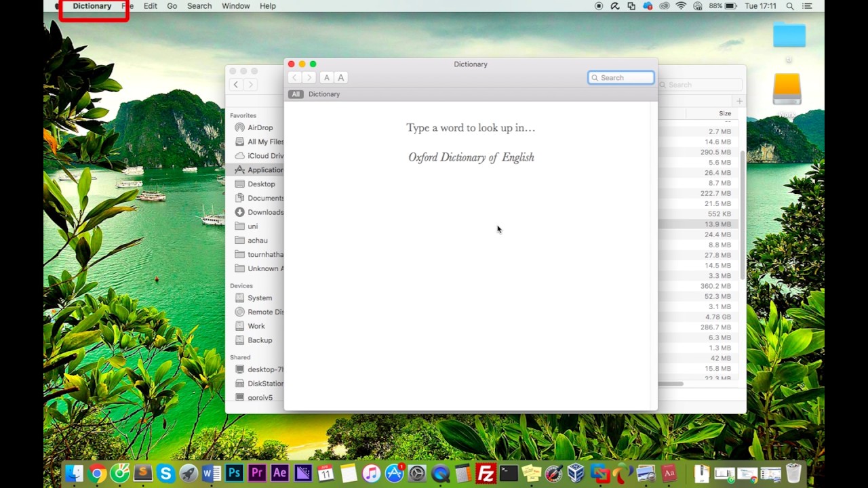Open battery status showing 88%
The height and width of the screenshot is (488, 868).
tap(723, 6)
